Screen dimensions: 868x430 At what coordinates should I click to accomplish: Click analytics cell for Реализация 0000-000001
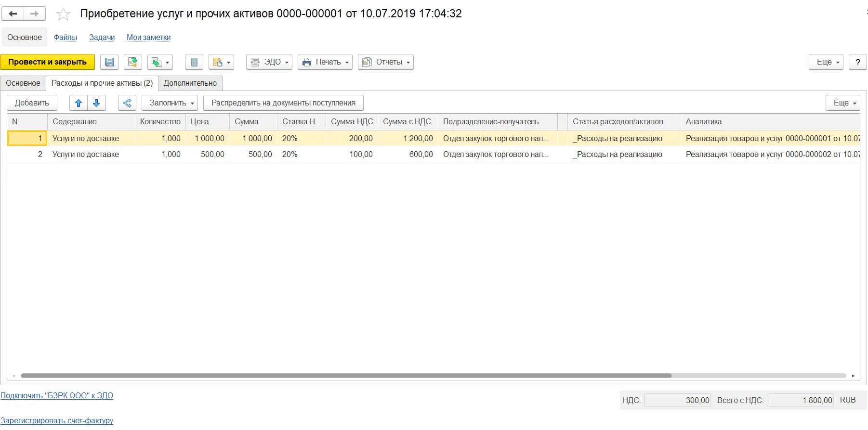pos(770,139)
